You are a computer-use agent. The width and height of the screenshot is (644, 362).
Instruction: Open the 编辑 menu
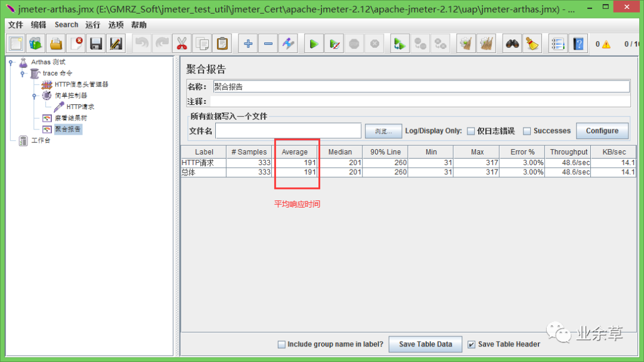click(39, 25)
